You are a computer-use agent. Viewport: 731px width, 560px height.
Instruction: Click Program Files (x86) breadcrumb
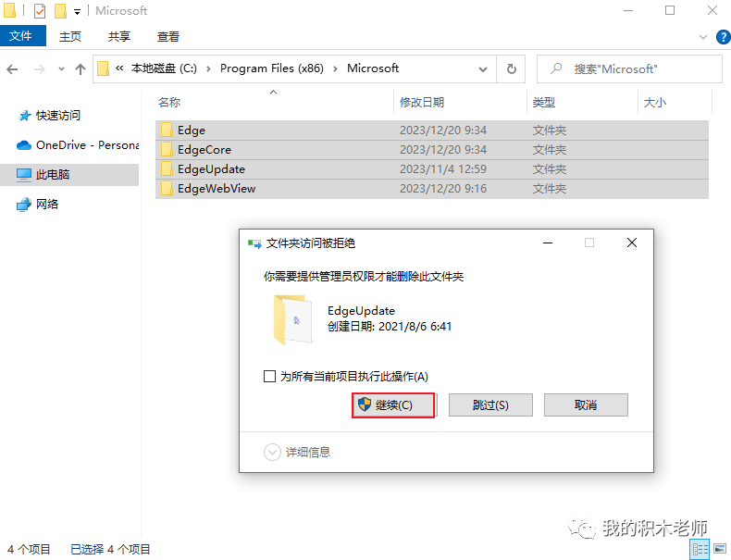[x=272, y=68]
